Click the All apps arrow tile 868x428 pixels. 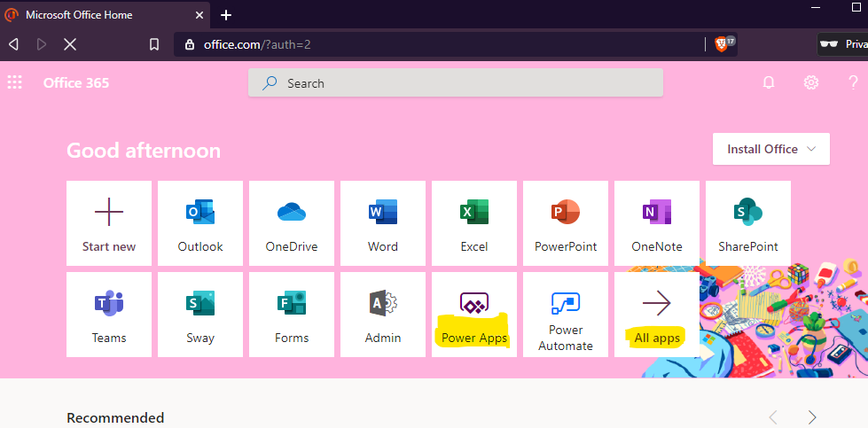(x=657, y=315)
